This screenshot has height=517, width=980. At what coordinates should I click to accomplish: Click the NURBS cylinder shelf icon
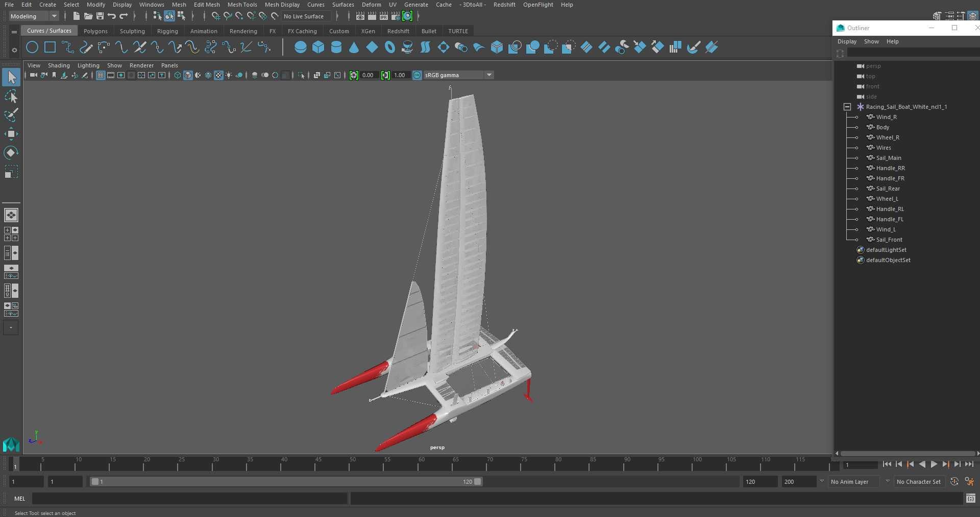(336, 48)
